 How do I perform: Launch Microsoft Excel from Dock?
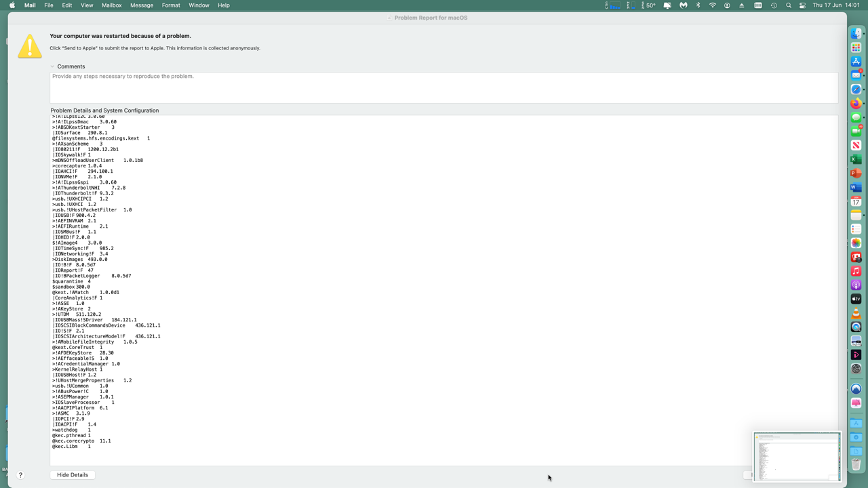(x=856, y=159)
